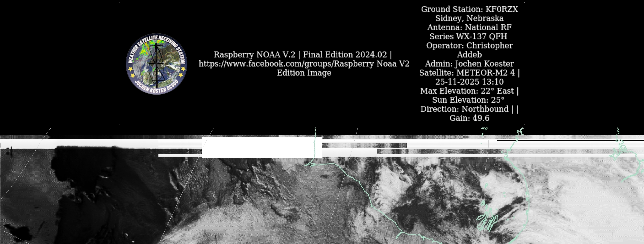The height and width of the screenshot is (244, 644).
Task: Select the Ground Station KF0RZX line
Action: [469, 9]
